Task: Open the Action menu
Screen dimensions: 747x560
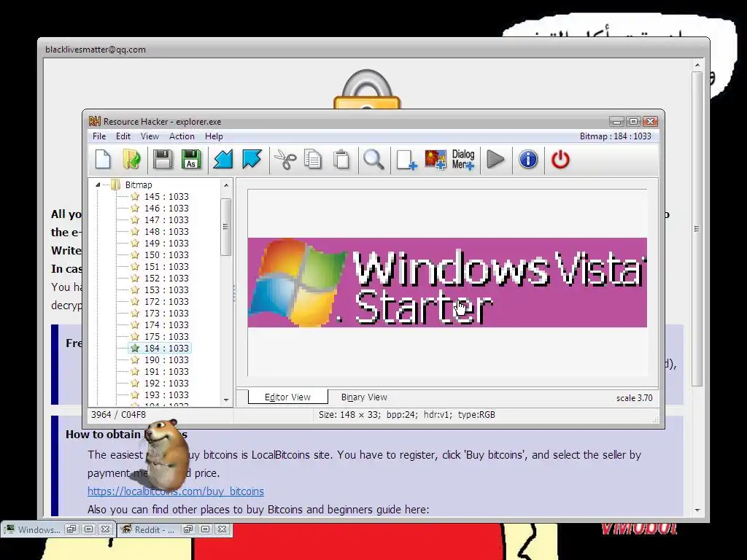Action: point(182,136)
